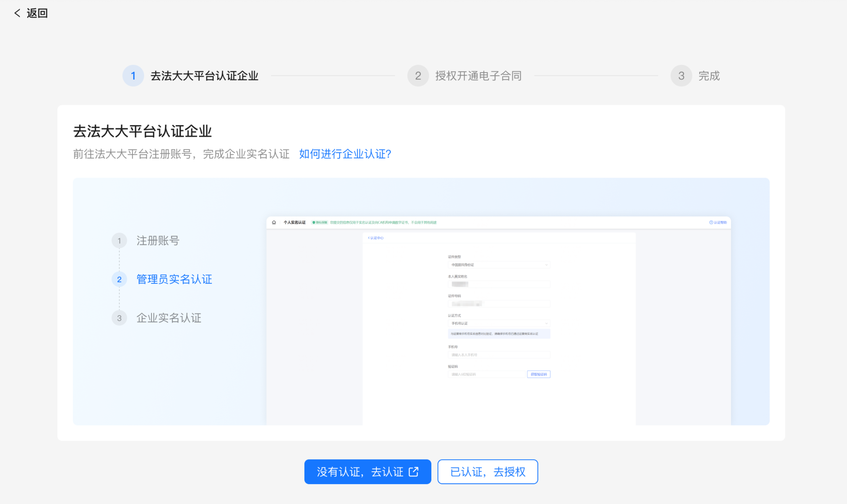Image resolution: width=847 pixels, height=504 pixels.
Task: Select the 企业实名认证 sub-step
Action: pyautogui.click(x=169, y=318)
